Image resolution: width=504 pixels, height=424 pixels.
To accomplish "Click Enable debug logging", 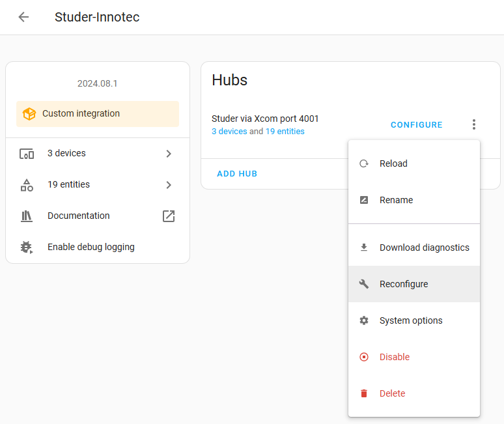I will pyautogui.click(x=98, y=247).
